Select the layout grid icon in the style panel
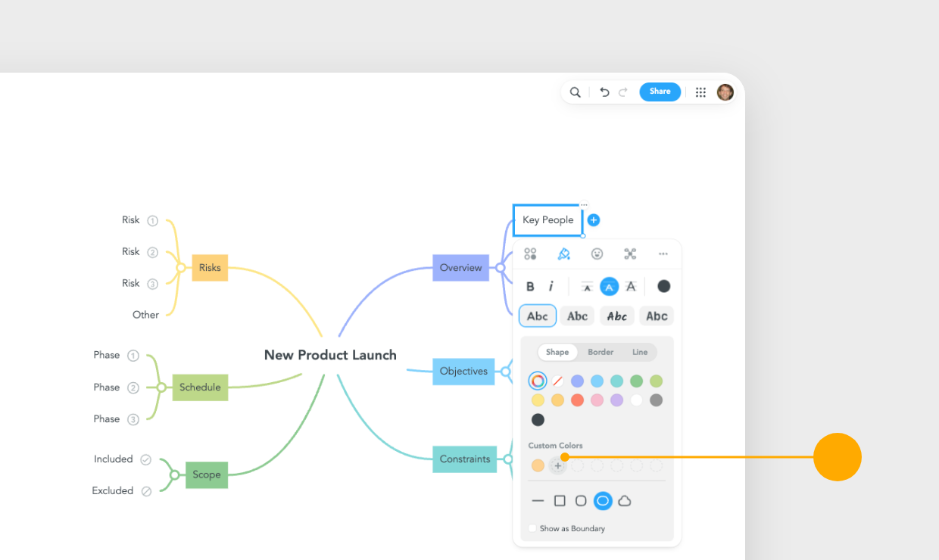Viewport: 939px width, 560px height. pos(530,254)
